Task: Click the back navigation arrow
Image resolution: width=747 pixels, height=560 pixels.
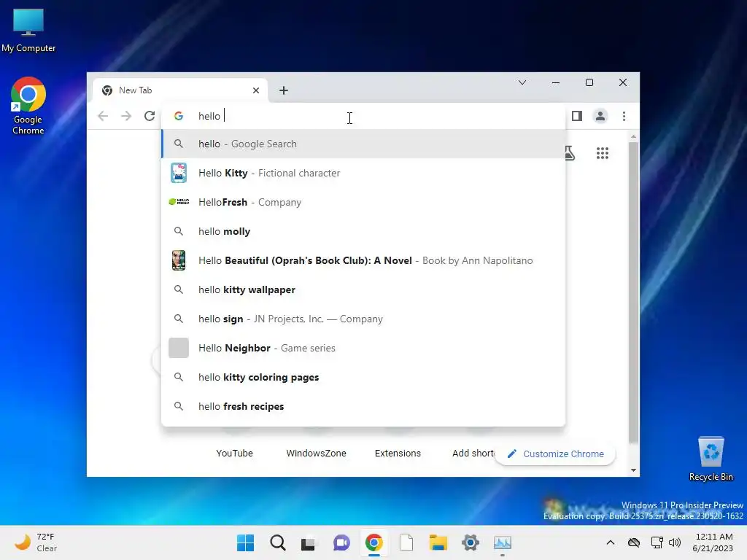Action: [103, 116]
